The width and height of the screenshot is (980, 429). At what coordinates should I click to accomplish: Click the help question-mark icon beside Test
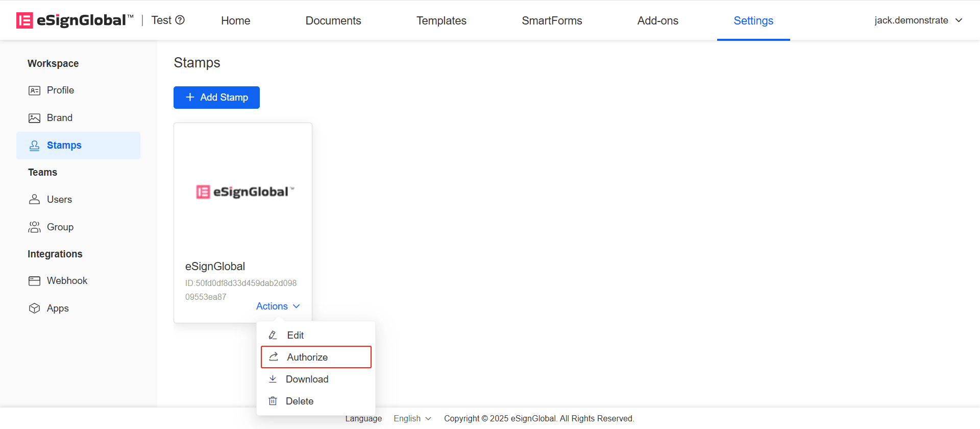point(180,20)
